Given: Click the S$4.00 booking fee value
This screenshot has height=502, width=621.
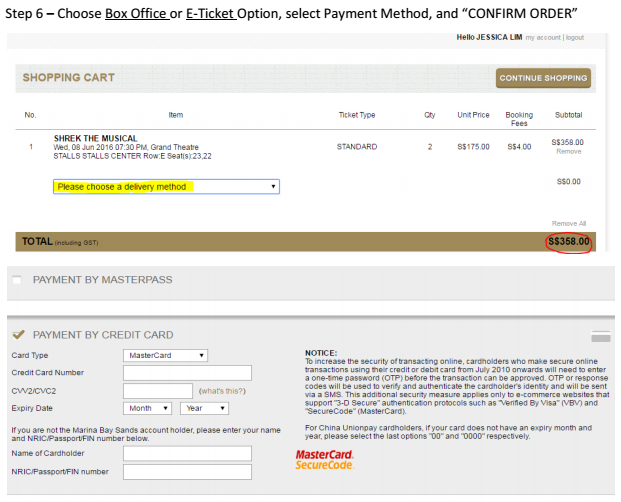Looking at the screenshot, I should click(x=519, y=147).
